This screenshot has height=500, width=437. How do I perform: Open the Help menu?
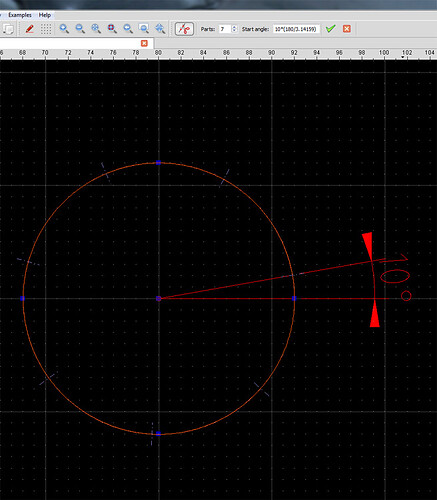(x=45, y=15)
